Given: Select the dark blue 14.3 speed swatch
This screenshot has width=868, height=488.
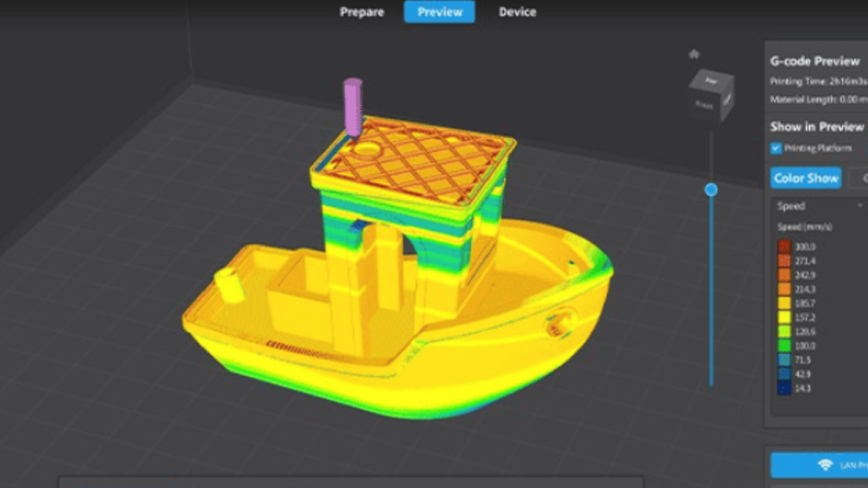Looking at the screenshot, I should click(785, 387).
